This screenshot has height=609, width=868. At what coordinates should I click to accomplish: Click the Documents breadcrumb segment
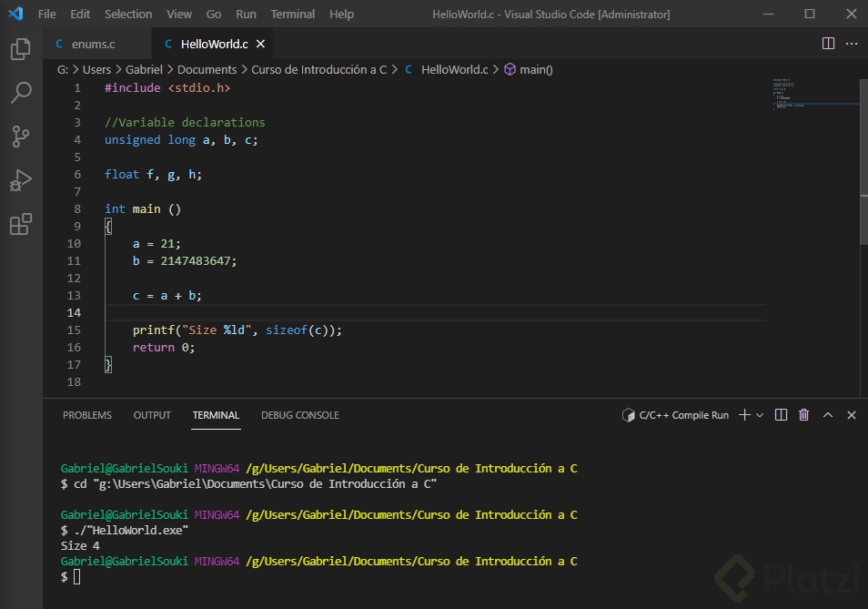(x=207, y=70)
